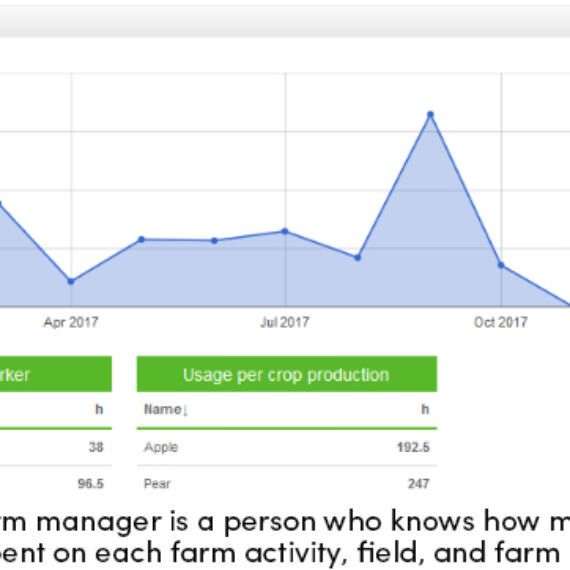Screen dimensions: 570x570
Task: Click the peak data point on the chart
Action: tap(430, 115)
